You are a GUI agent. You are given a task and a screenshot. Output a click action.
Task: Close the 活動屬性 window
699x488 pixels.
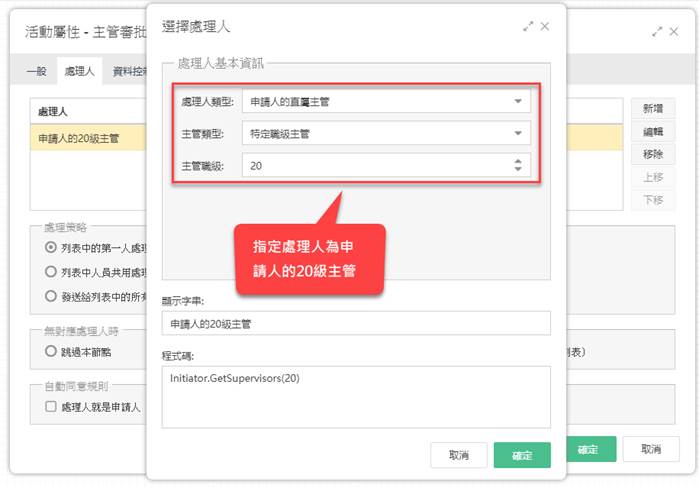pos(674,32)
